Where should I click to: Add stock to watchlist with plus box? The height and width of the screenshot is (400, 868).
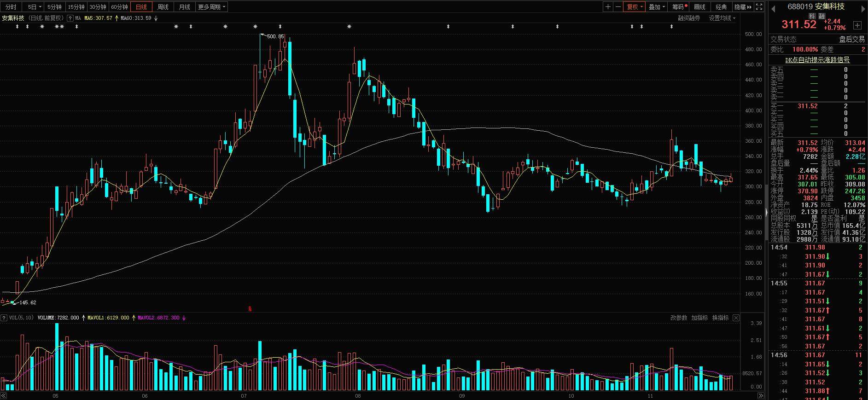click(x=857, y=25)
